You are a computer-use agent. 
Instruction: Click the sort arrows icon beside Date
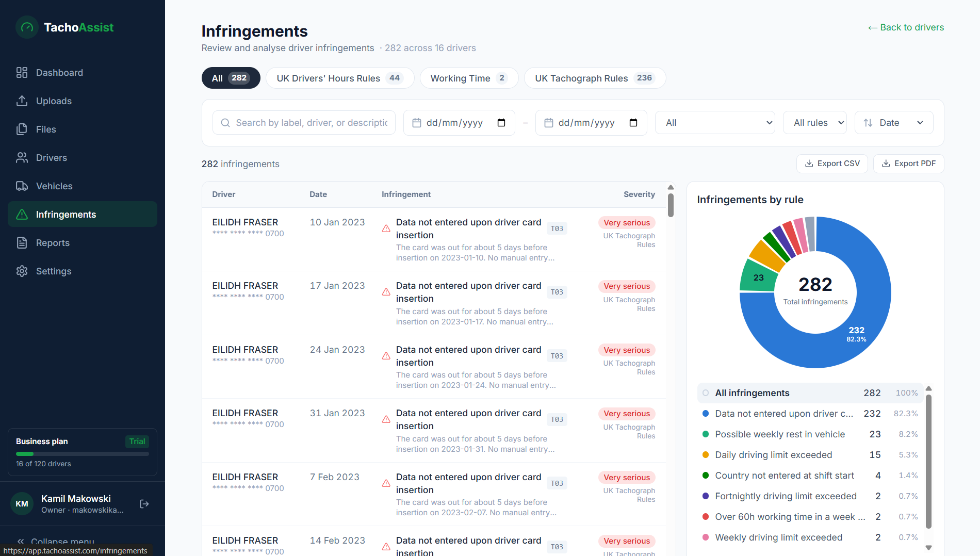pos(868,123)
